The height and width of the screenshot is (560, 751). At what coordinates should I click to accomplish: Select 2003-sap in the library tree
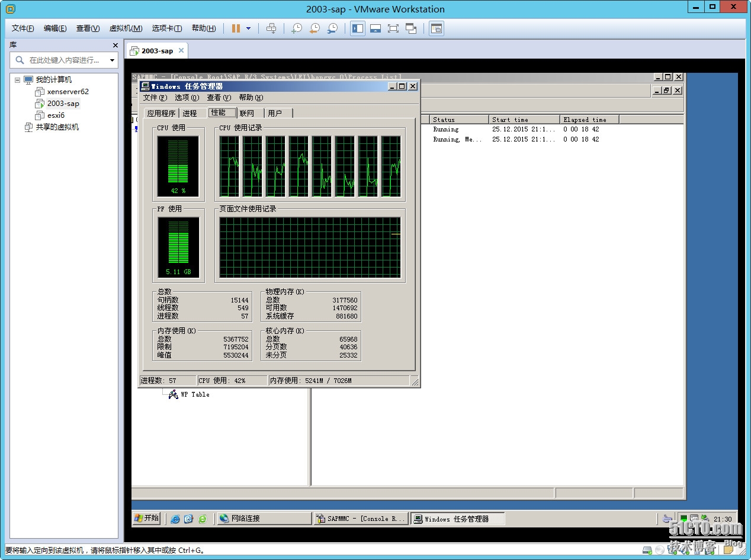tap(63, 103)
